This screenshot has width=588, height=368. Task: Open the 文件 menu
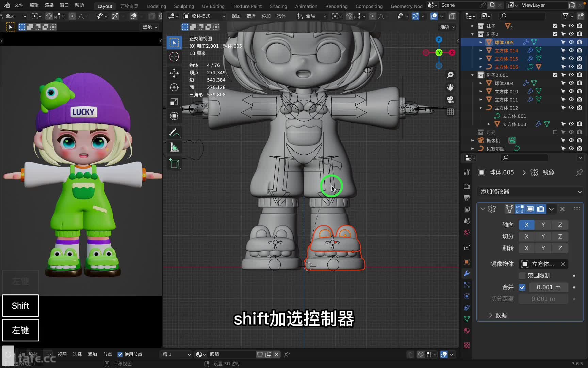19,5
